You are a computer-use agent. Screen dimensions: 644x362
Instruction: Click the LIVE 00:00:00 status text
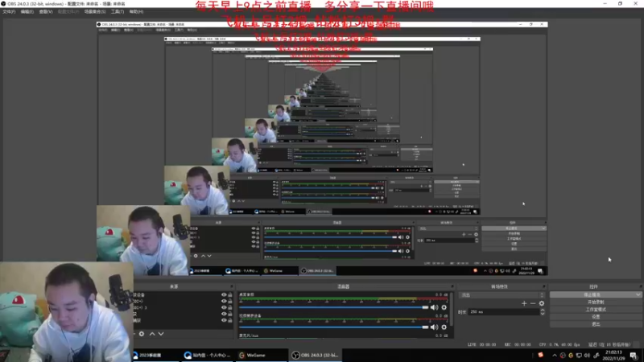481,345
